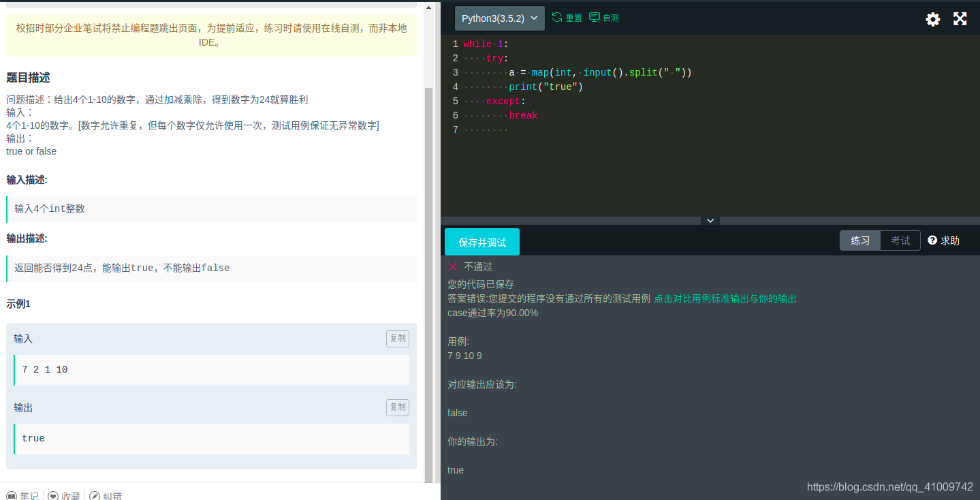Click the line number 1 in gutter
This screenshot has width=980, height=500.
click(455, 44)
